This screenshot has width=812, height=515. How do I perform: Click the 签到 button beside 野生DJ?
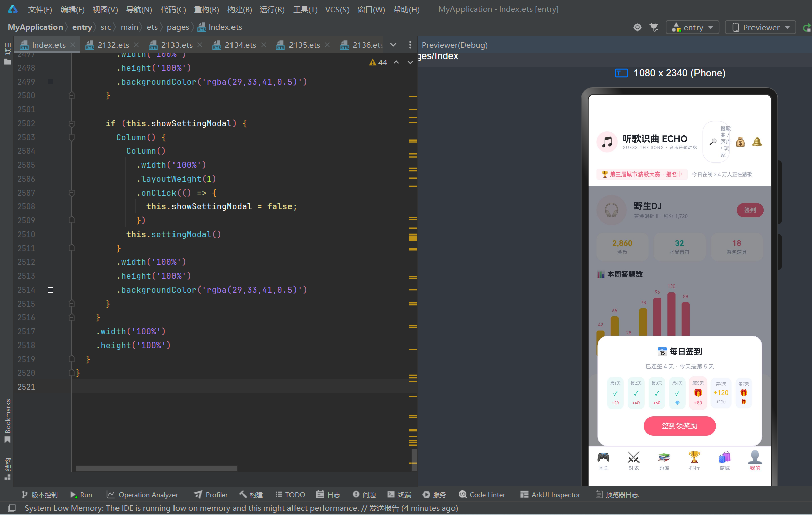pos(750,210)
